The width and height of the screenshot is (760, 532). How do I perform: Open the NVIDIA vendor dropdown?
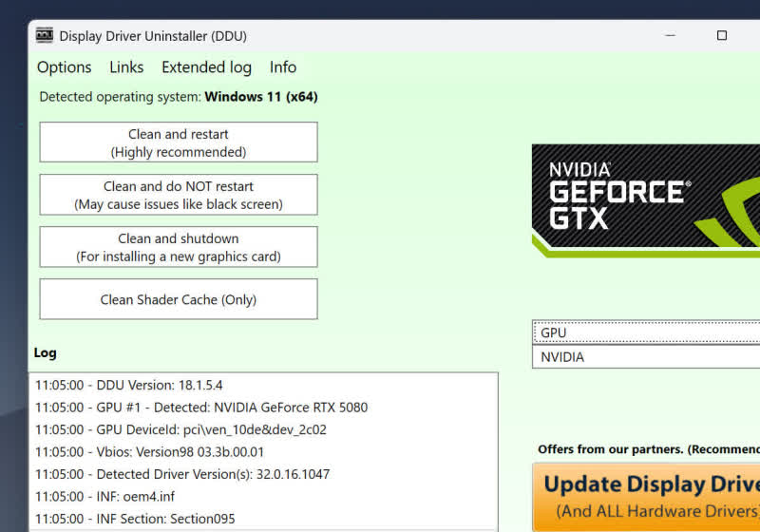click(646, 357)
